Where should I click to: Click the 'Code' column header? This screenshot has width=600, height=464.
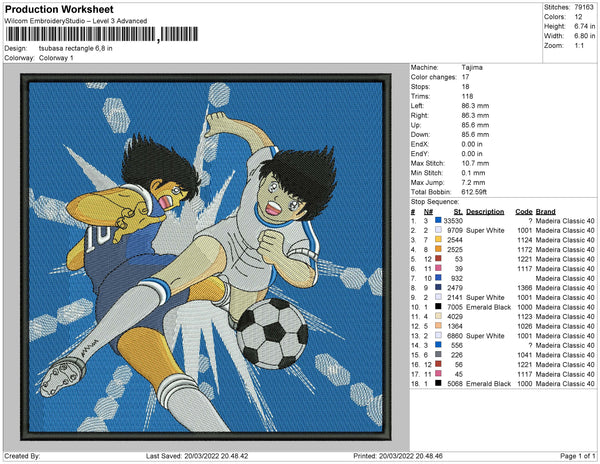[524, 212]
